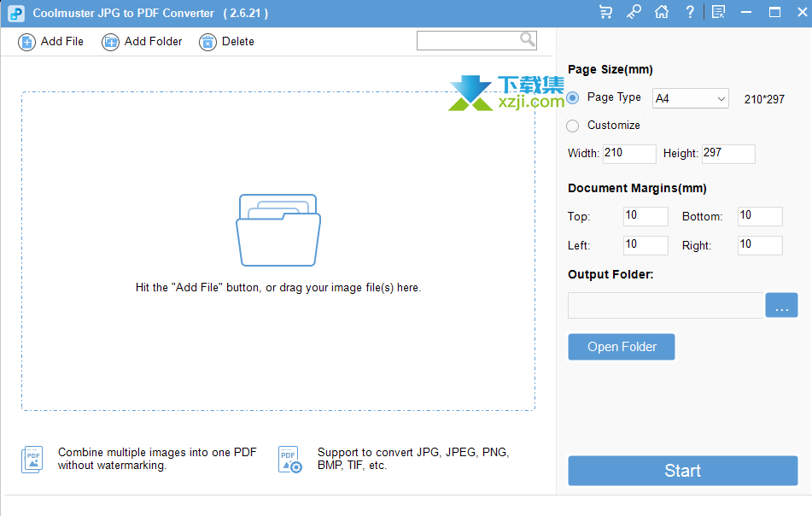
Task: Delete the selected file via Delete
Action: [227, 42]
